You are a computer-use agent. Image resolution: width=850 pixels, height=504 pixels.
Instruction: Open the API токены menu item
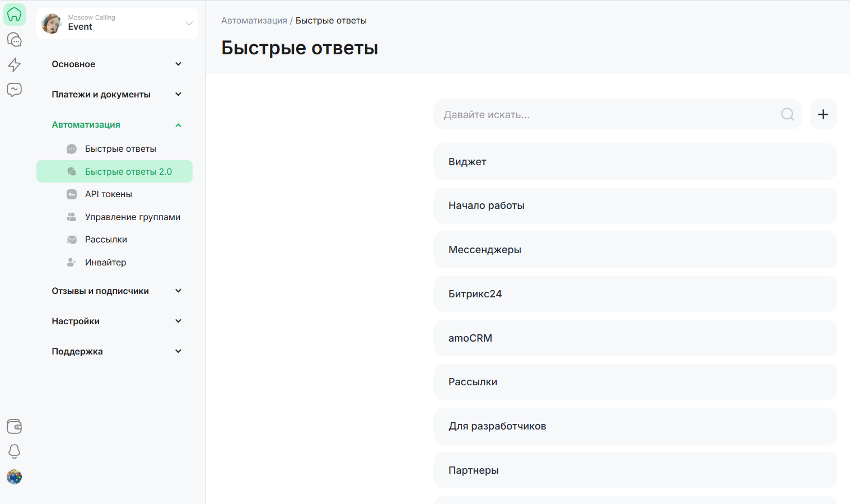(109, 194)
